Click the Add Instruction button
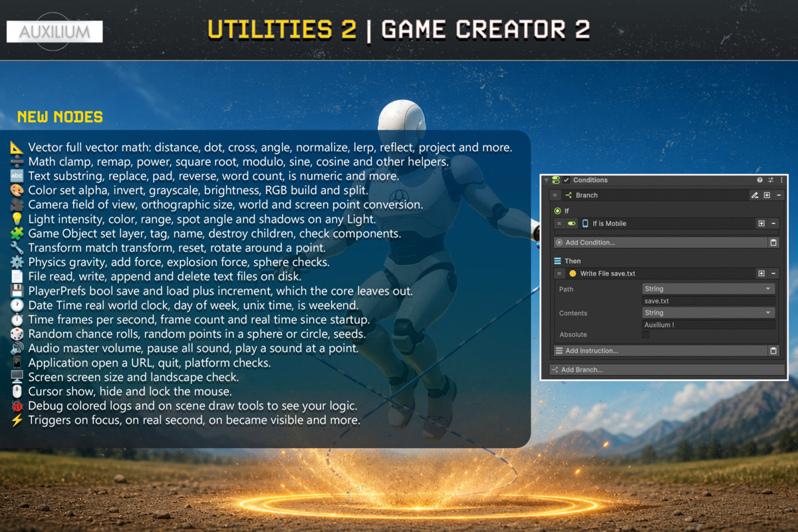This screenshot has width=798, height=532. tap(660, 350)
